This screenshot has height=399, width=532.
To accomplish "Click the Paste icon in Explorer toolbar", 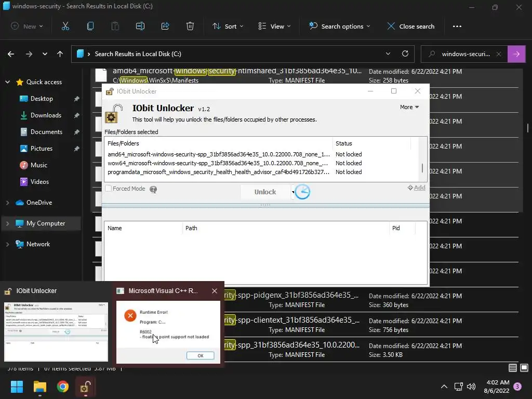I will tap(115, 26).
